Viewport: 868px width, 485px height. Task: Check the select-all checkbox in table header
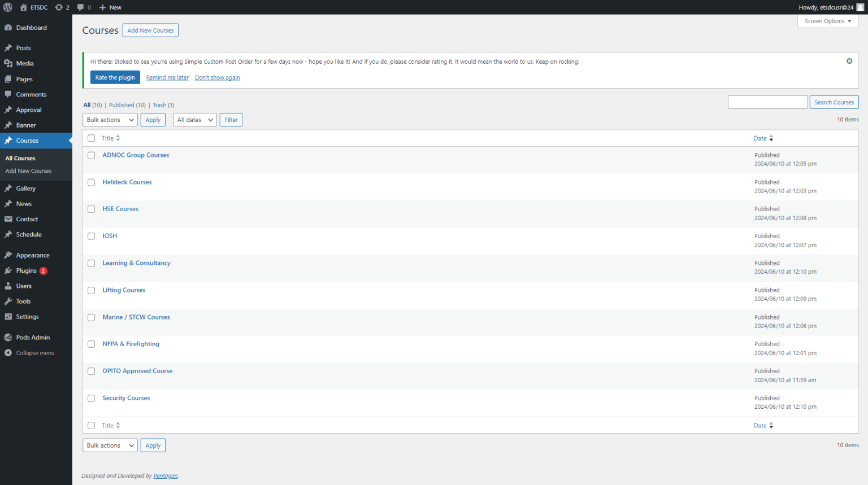[x=91, y=138]
